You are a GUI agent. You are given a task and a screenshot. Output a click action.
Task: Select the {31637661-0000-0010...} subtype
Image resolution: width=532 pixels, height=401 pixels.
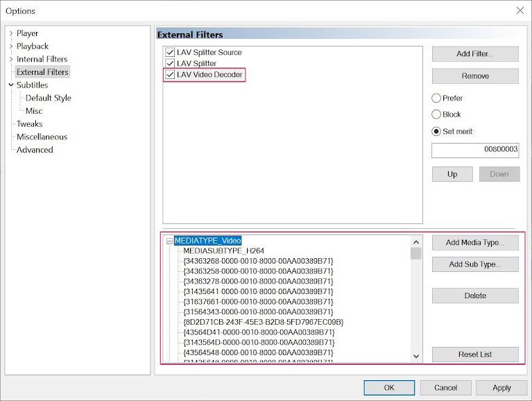[x=258, y=302]
